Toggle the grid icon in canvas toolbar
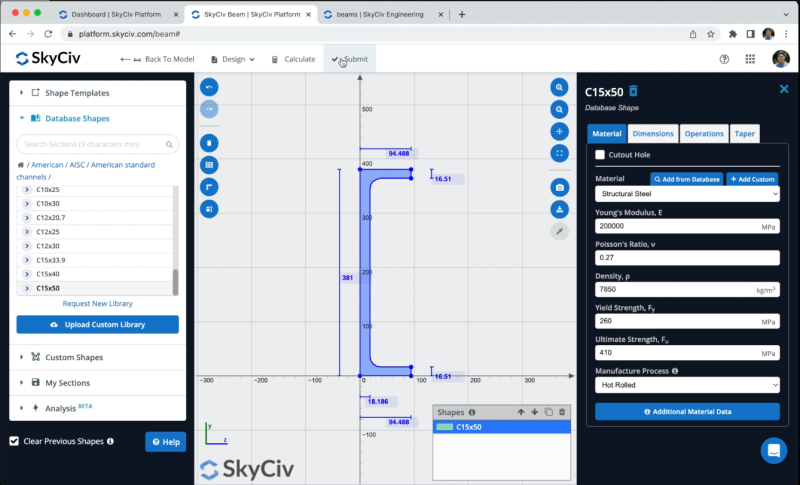 tap(209, 165)
